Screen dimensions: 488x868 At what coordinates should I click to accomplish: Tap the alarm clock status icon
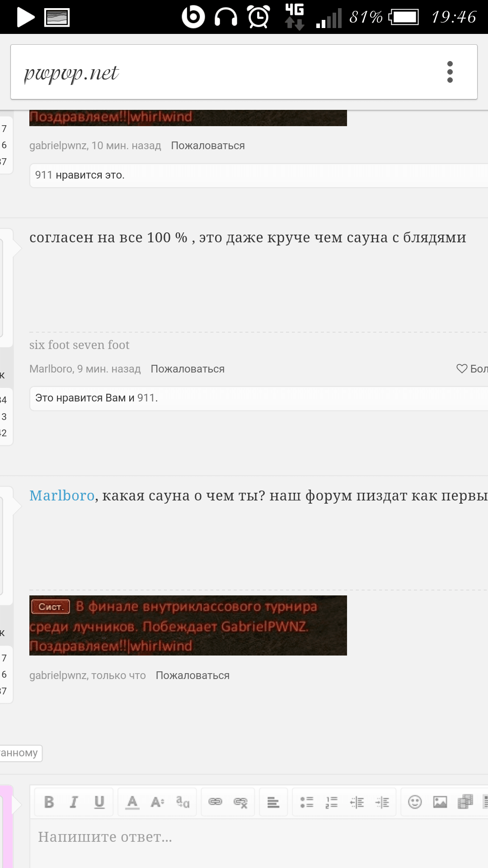point(259,17)
